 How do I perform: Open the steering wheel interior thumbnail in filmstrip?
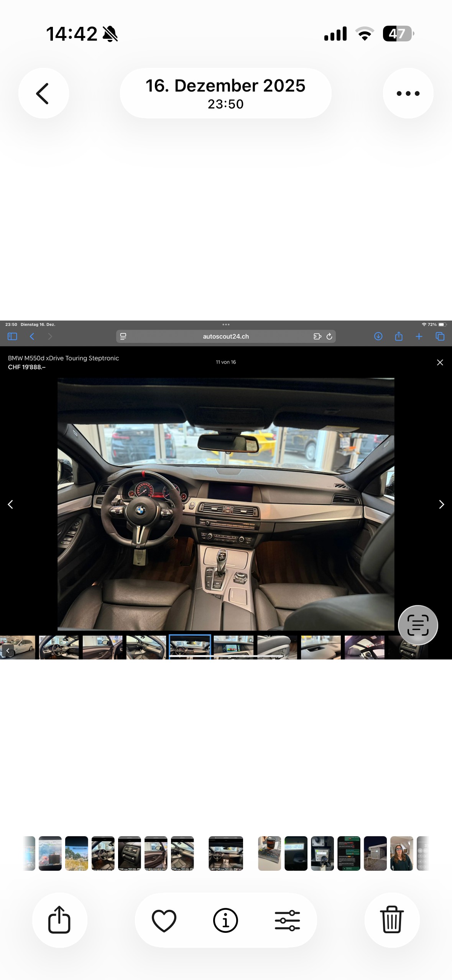103,853
